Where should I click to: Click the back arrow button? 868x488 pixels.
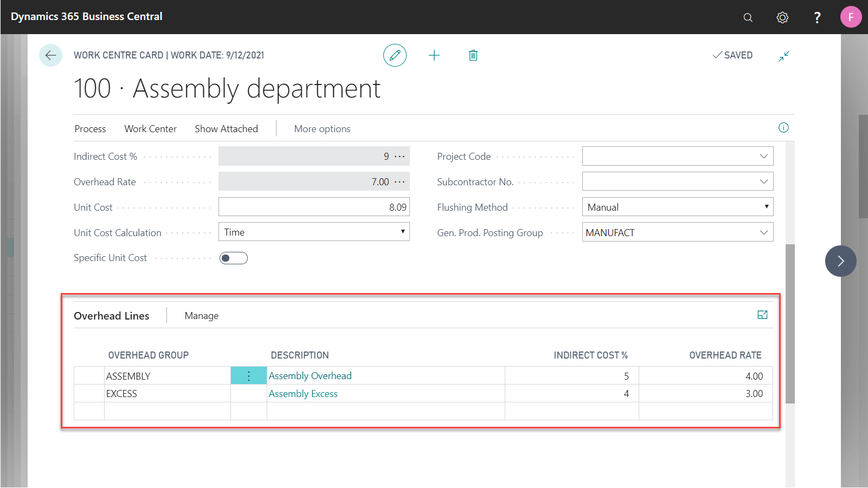click(50, 55)
